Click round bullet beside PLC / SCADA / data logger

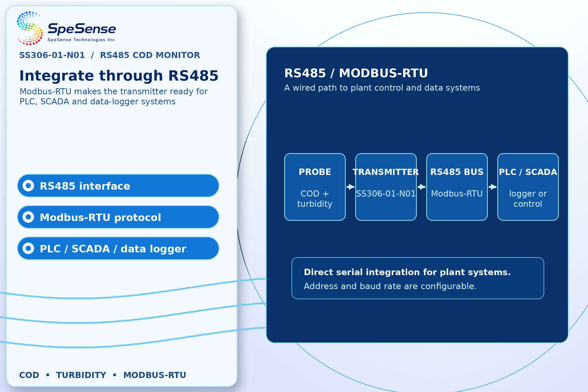[x=28, y=248]
